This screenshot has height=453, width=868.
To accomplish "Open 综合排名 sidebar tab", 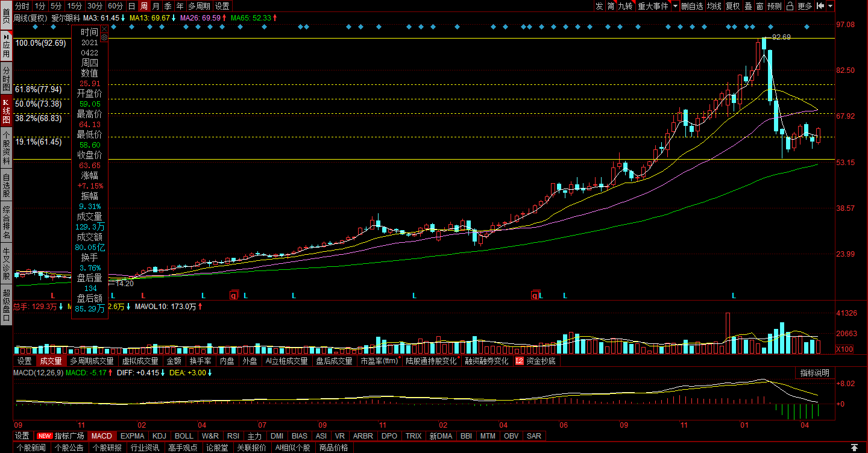I will coord(6,223).
